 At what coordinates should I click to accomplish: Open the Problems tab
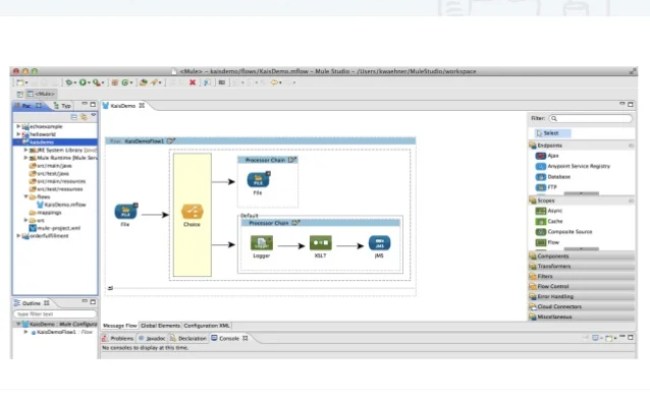pos(118,338)
